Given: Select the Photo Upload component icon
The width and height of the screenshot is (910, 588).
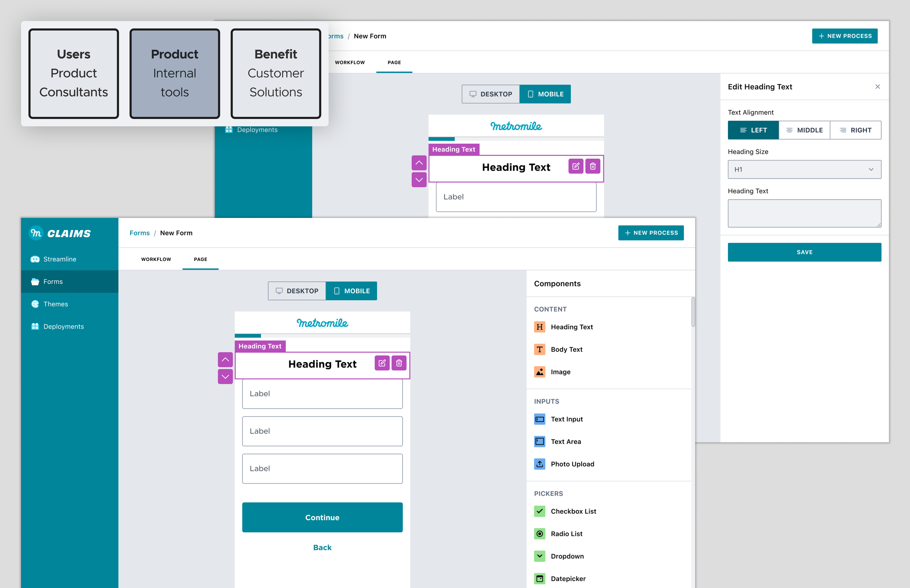Looking at the screenshot, I should pyautogui.click(x=539, y=464).
